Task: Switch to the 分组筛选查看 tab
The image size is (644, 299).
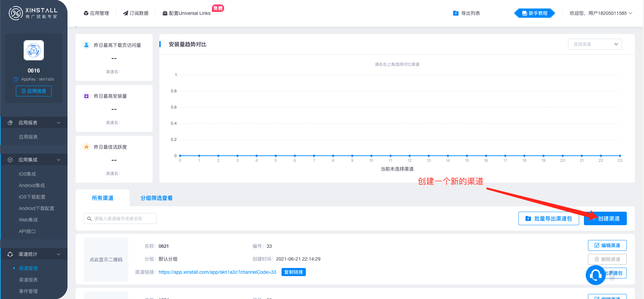Action: coord(157,198)
